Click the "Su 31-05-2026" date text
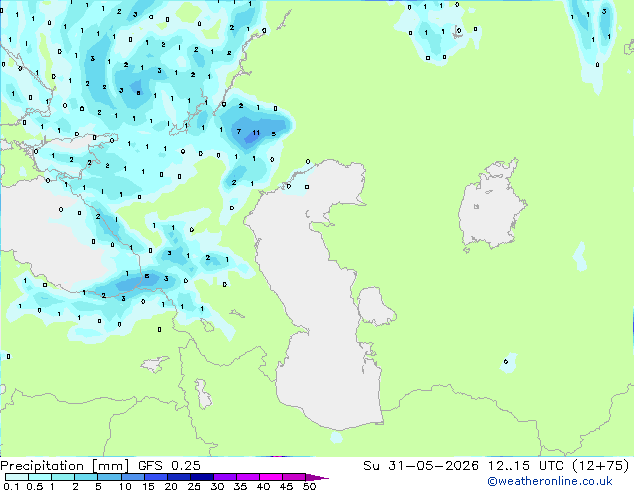 pyautogui.click(x=421, y=466)
